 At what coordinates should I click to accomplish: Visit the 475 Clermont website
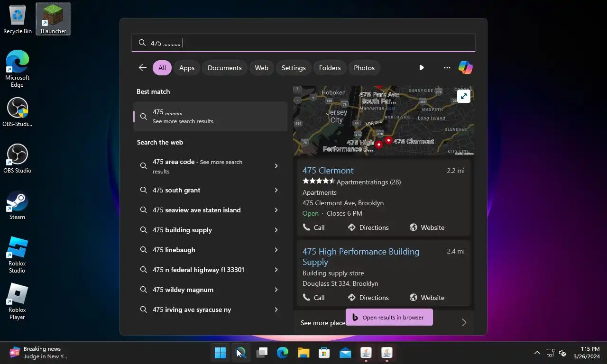click(427, 227)
